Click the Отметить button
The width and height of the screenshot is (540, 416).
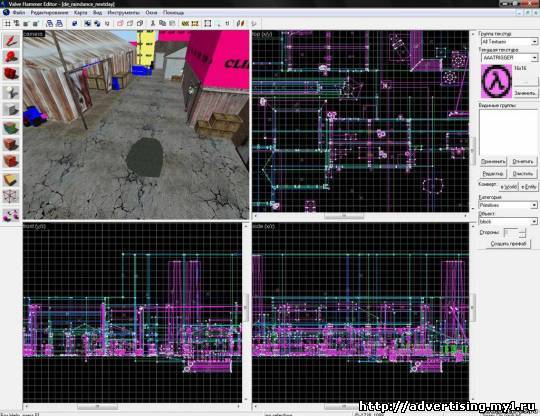click(x=523, y=161)
